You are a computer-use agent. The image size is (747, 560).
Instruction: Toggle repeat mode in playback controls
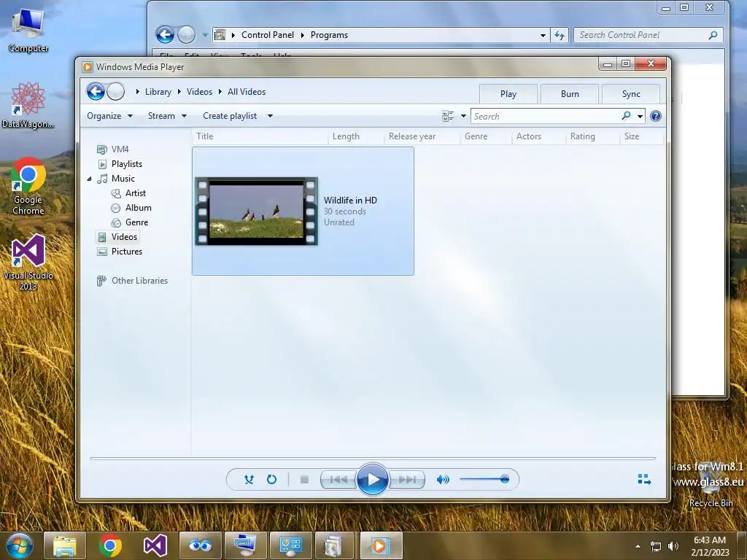pyautogui.click(x=271, y=480)
